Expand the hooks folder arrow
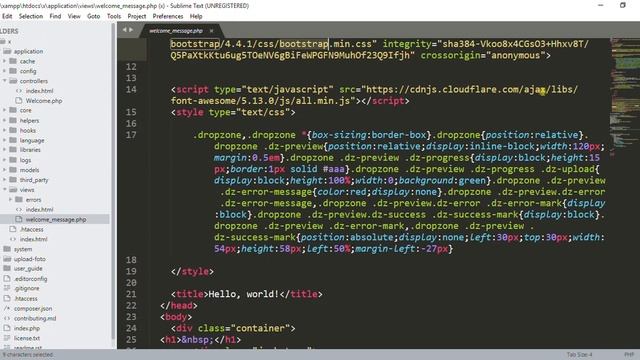640x360 pixels. pyautogui.click(x=5, y=130)
